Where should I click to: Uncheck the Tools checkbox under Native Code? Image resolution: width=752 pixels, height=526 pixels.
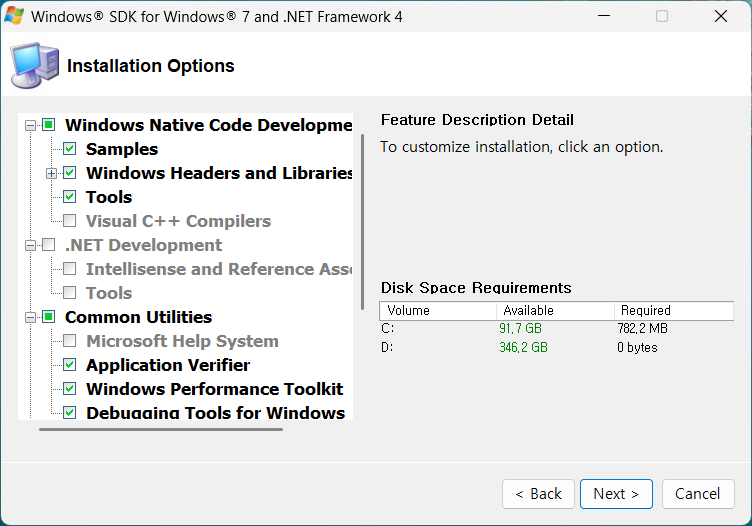coord(70,197)
